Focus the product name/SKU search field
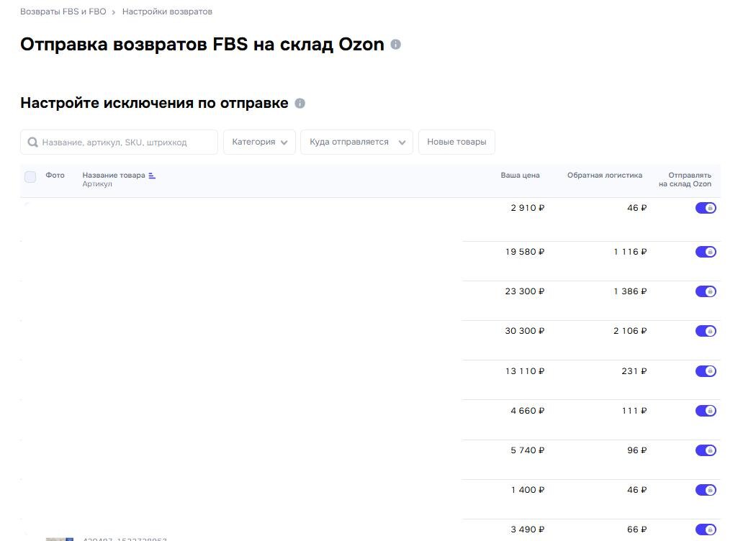Screen dimensions: 756x541 119,142
